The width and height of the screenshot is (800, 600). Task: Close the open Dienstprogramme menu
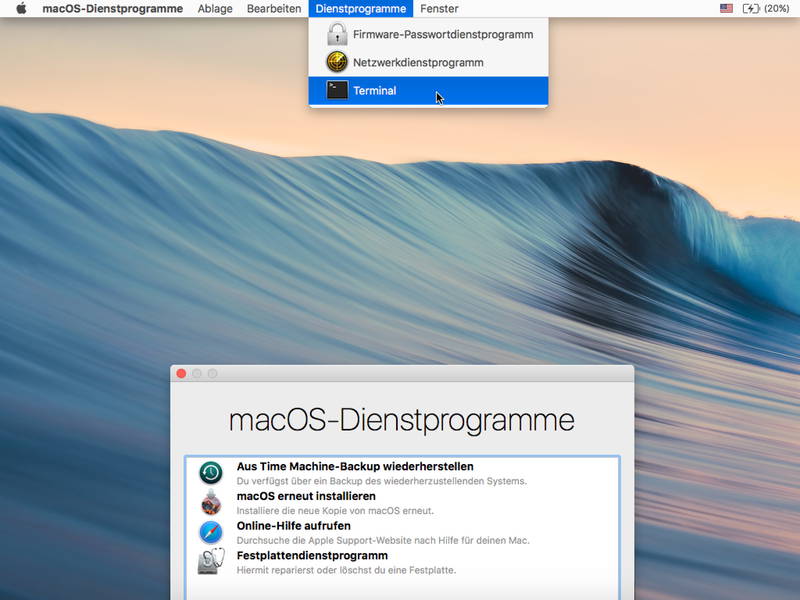361,9
